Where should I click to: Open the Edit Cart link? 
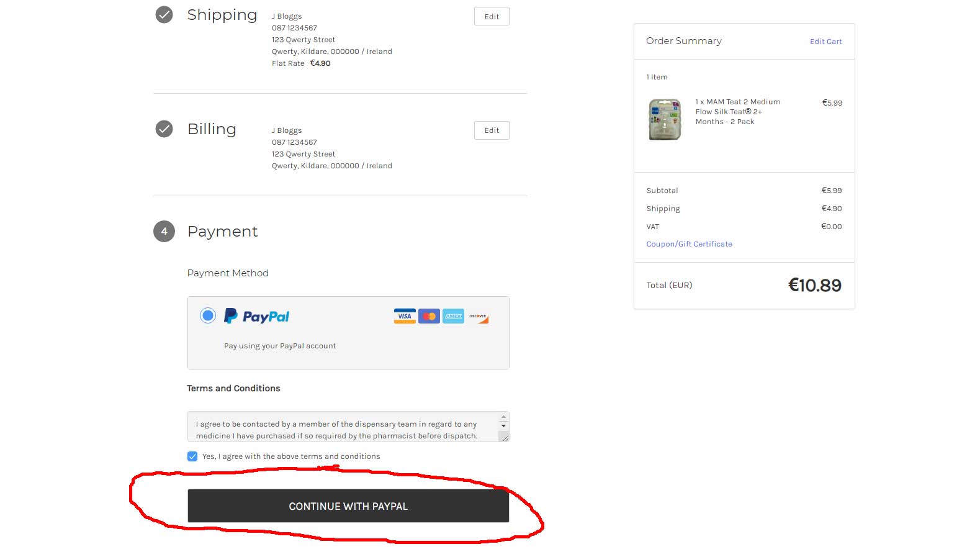pos(825,42)
